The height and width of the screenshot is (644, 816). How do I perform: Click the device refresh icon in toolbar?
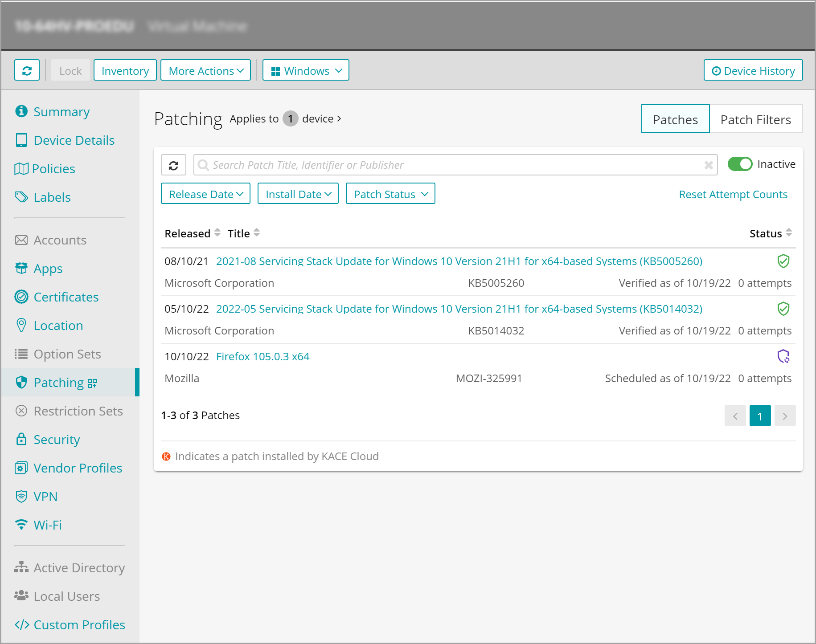pos(27,70)
